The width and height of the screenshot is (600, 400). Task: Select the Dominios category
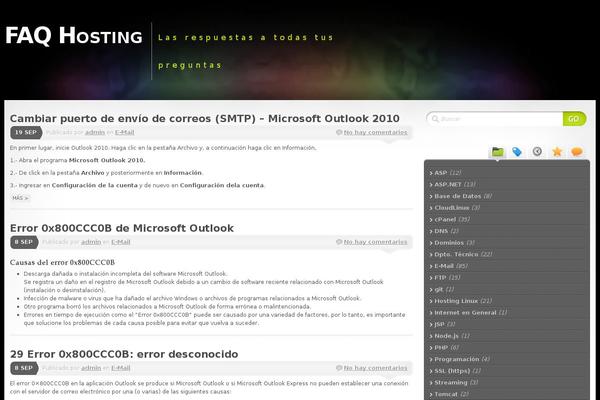(449, 243)
